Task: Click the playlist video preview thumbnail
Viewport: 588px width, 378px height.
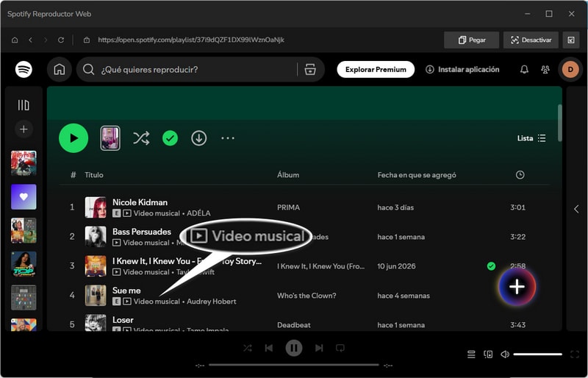Action: [x=110, y=138]
